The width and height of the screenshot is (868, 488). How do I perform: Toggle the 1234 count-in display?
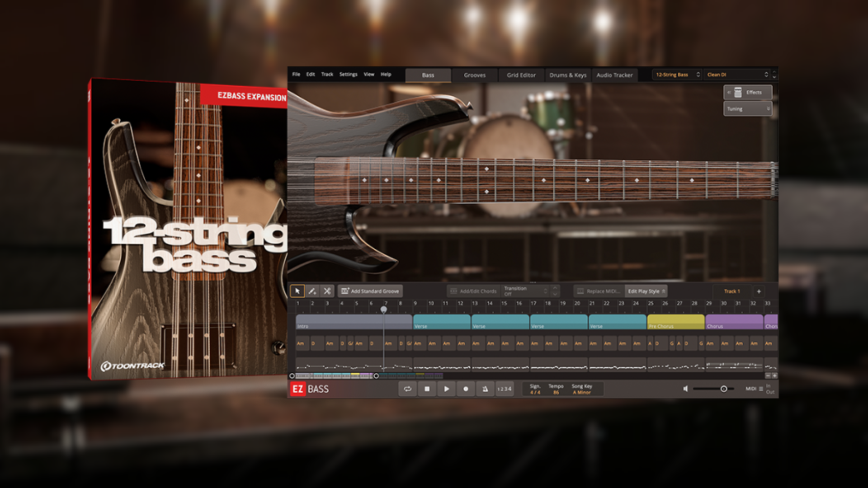tap(504, 389)
